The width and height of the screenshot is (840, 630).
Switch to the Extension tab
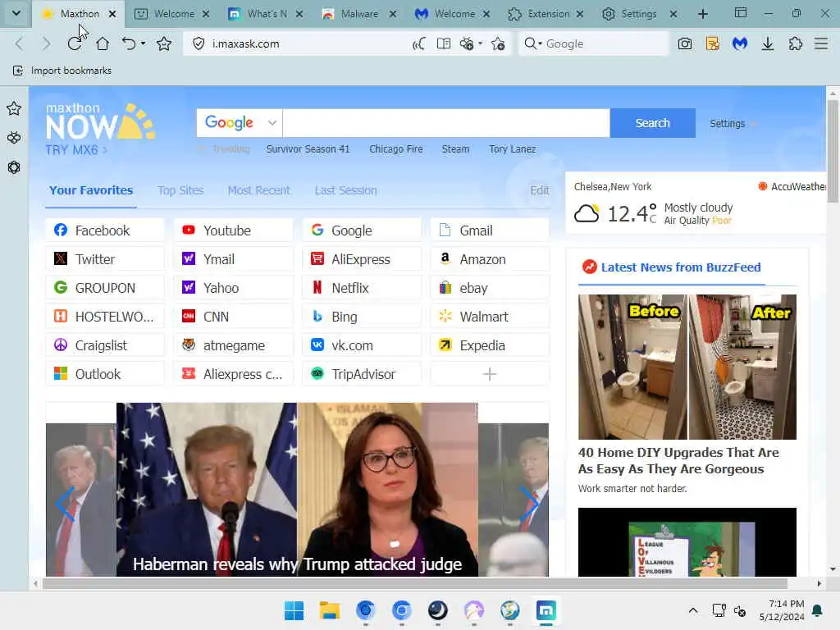(545, 14)
